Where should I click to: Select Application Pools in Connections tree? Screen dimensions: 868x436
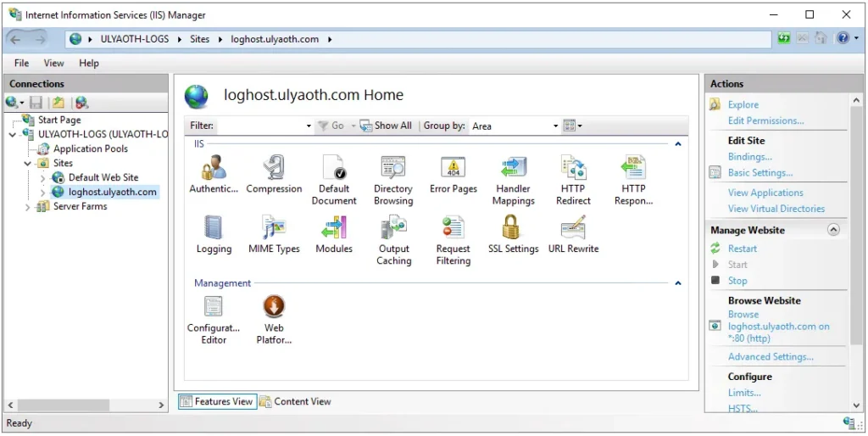[x=90, y=148]
